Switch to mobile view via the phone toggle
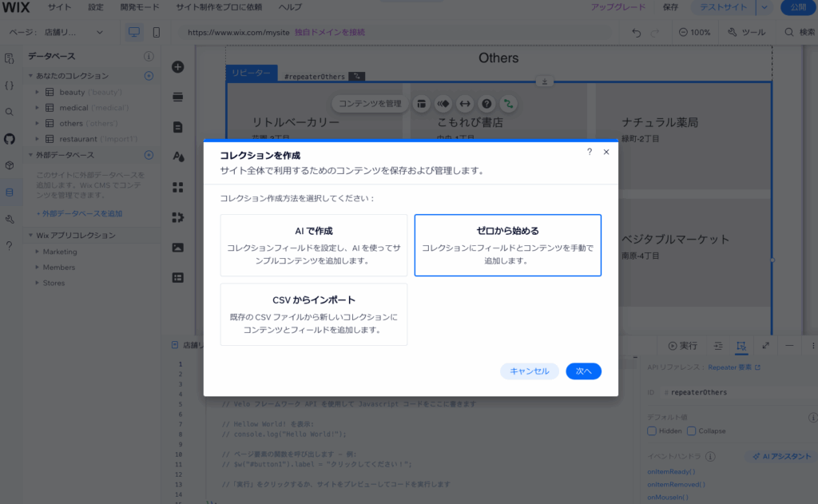 [x=157, y=34]
